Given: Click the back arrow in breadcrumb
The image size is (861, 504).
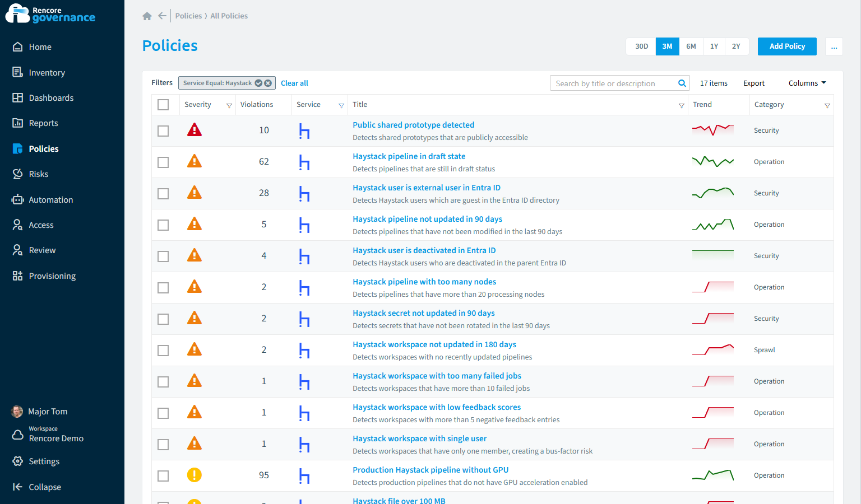Looking at the screenshot, I should click(x=162, y=16).
